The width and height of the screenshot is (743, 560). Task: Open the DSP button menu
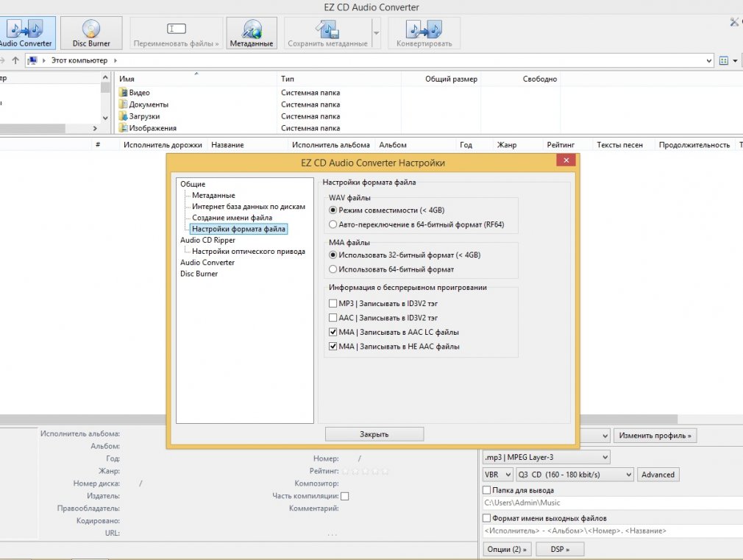pyautogui.click(x=560, y=549)
